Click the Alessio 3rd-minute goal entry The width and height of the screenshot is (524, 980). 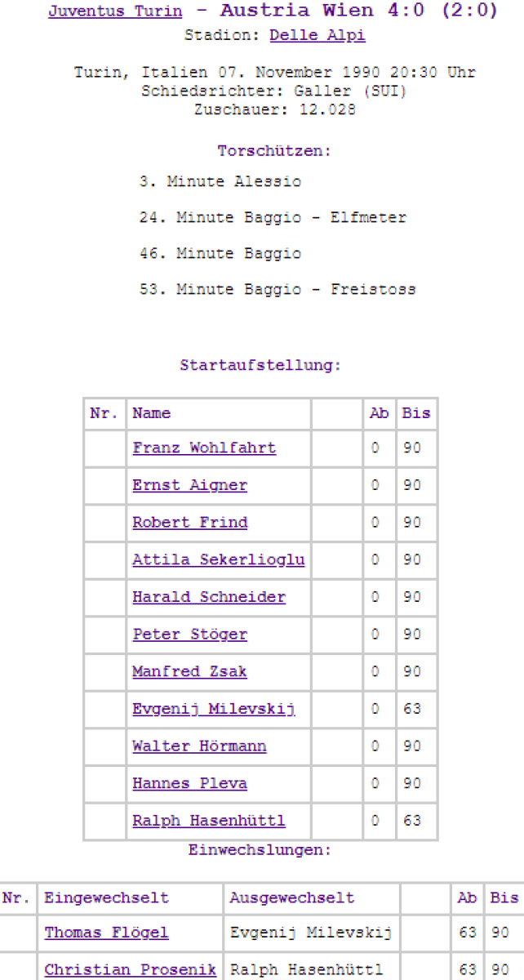[x=220, y=181]
